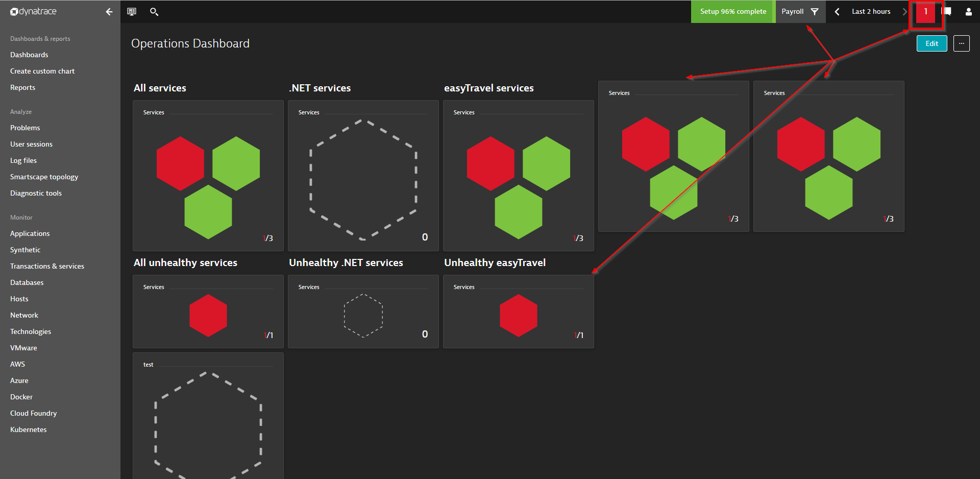Click red hexagon in All unhealthy services tile
This screenshot has width=980, height=479.
tap(208, 315)
